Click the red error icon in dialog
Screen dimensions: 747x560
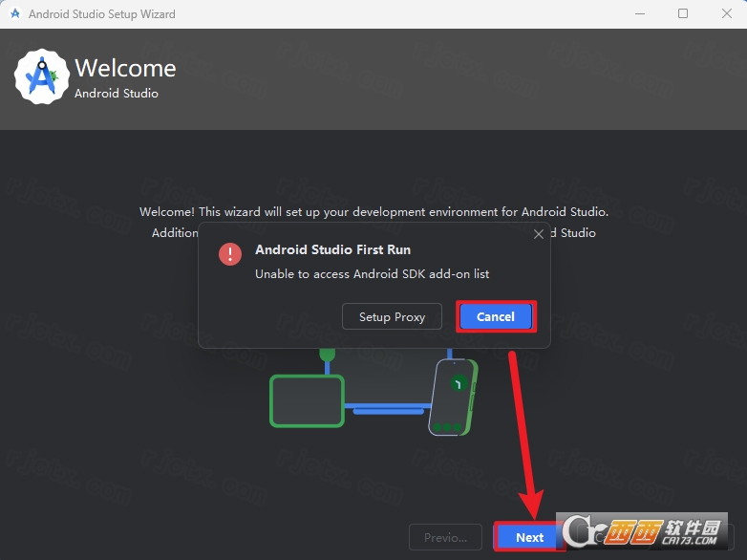click(x=230, y=254)
